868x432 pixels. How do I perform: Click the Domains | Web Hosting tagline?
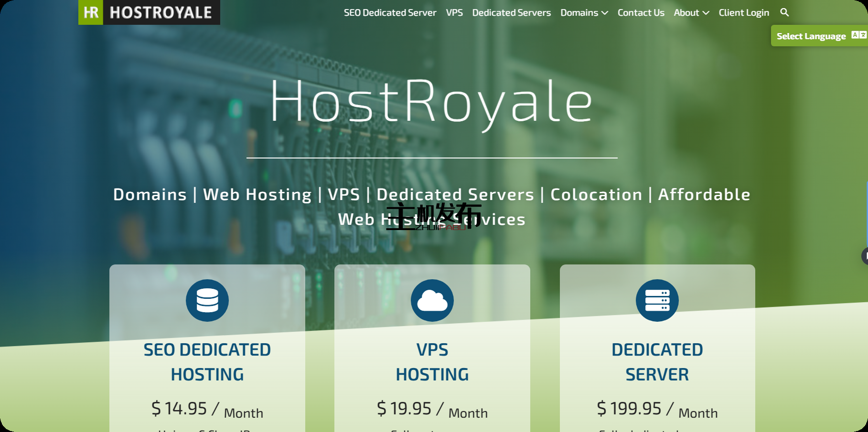[x=432, y=207]
